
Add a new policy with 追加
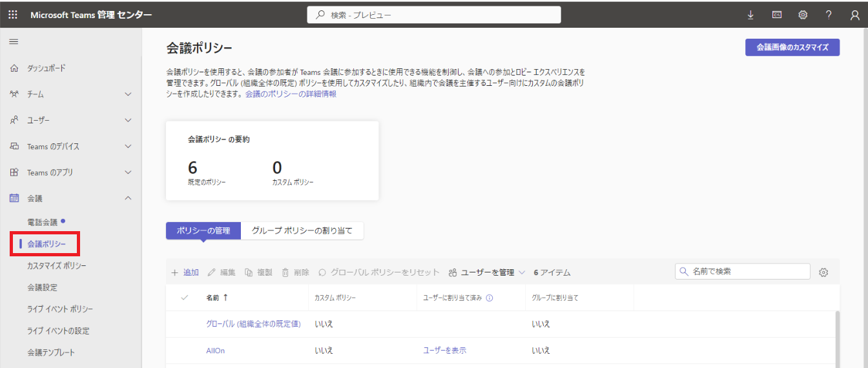coord(185,272)
